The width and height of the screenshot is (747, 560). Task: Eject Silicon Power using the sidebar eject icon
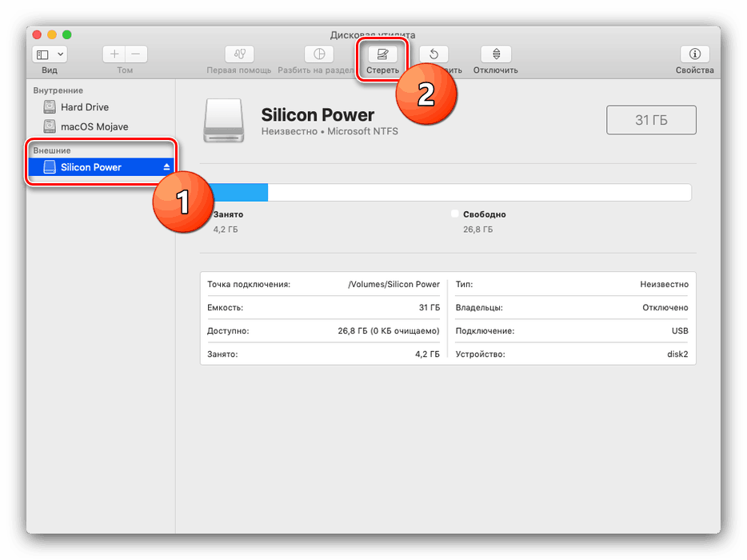click(x=166, y=167)
